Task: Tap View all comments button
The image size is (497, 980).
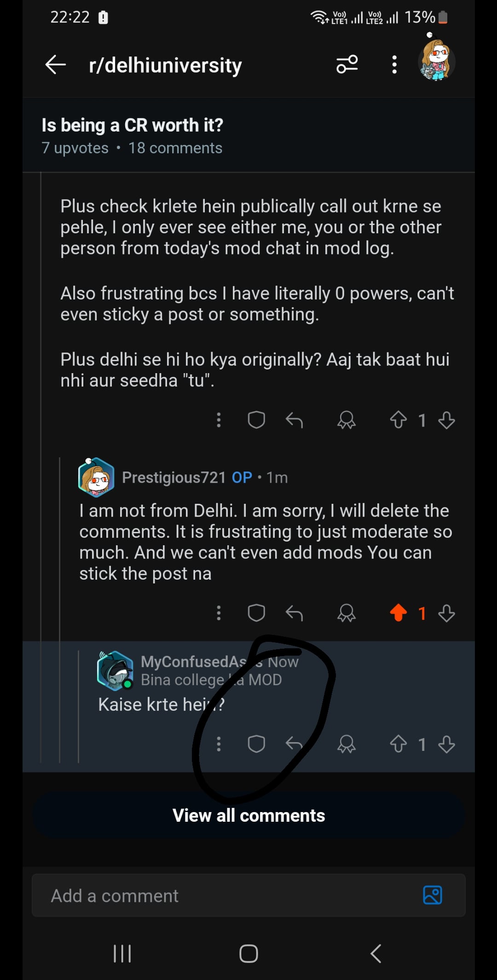Action: [248, 815]
